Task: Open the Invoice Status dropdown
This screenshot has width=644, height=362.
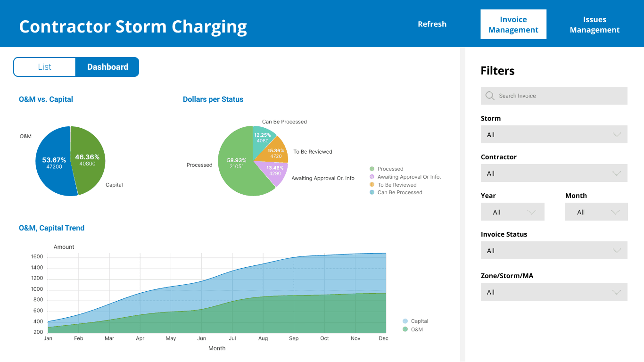Action: 554,251
